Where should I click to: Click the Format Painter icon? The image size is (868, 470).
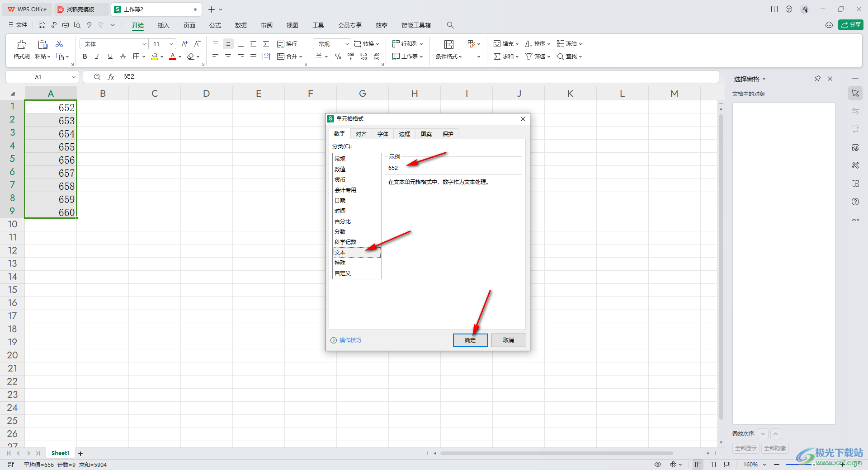pos(21,44)
